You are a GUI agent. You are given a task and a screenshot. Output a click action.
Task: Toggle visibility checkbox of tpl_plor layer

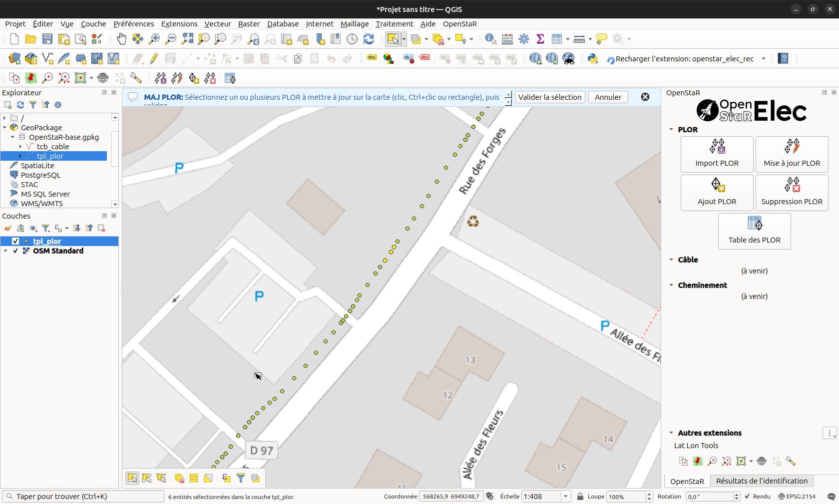(x=15, y=241)
